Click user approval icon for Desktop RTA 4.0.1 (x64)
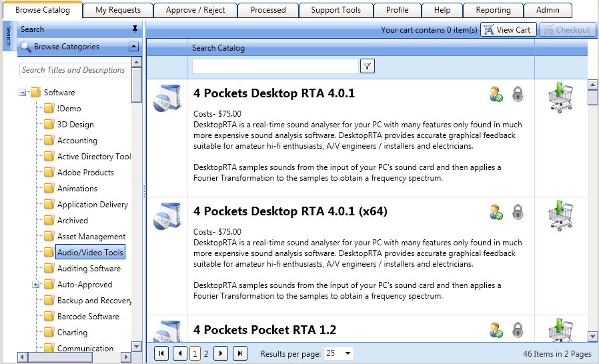 click(x=496, y=212)
